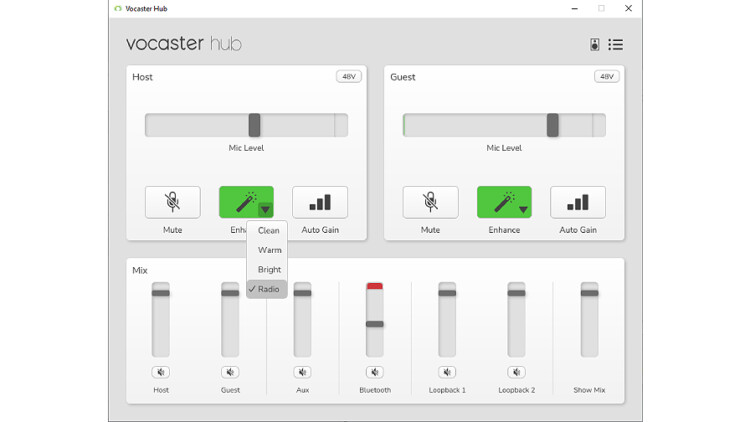
Task: Mute the Host microphone
Action: pos(173,202)
